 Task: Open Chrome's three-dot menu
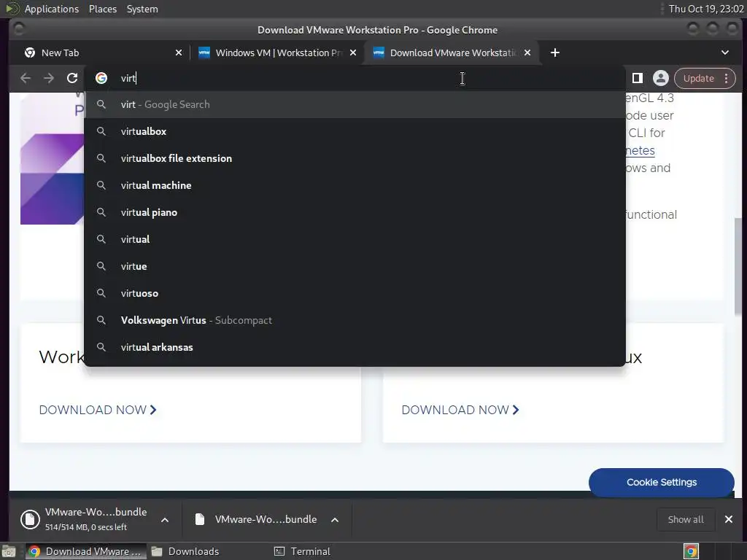(726, 78)
